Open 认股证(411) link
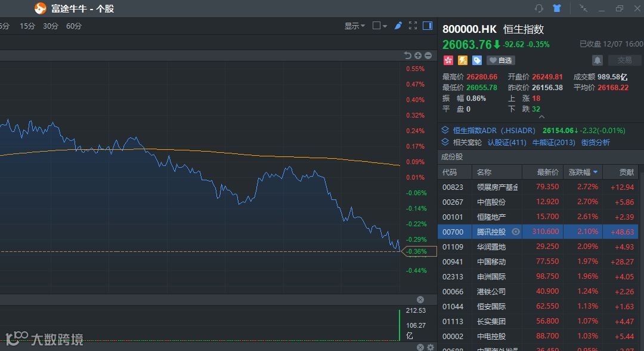 (507, 142)
